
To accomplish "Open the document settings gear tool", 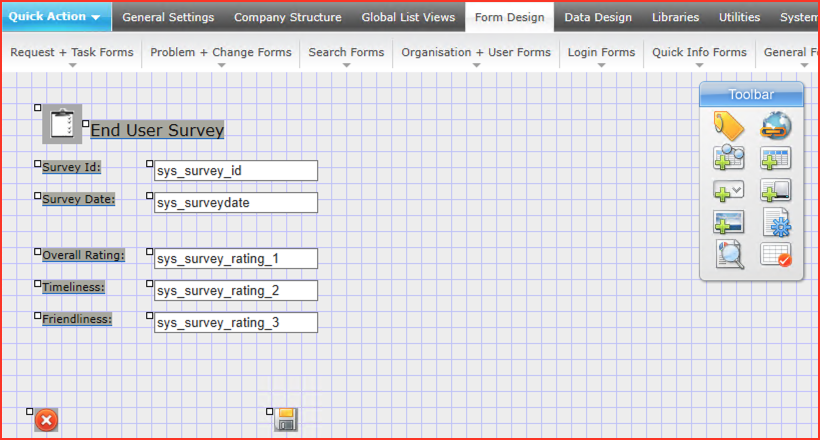I will (x=777, y=222).
